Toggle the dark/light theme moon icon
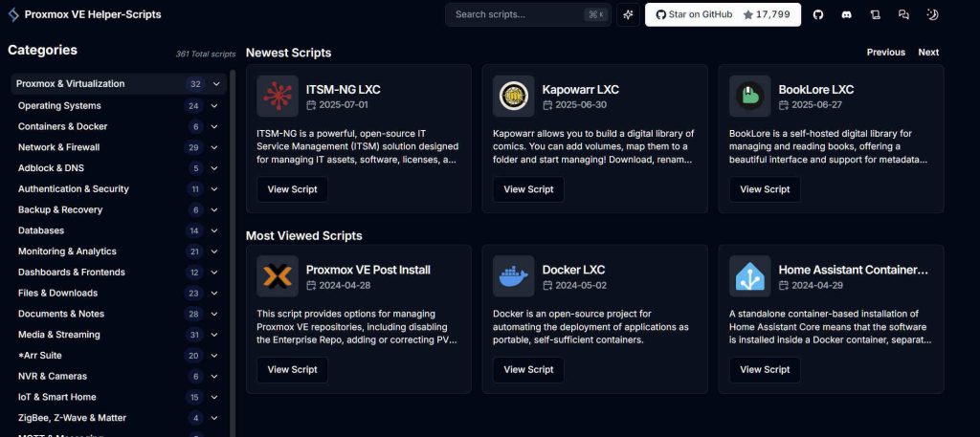This screenshot has width=980, height=437. [x=932, y=14]
